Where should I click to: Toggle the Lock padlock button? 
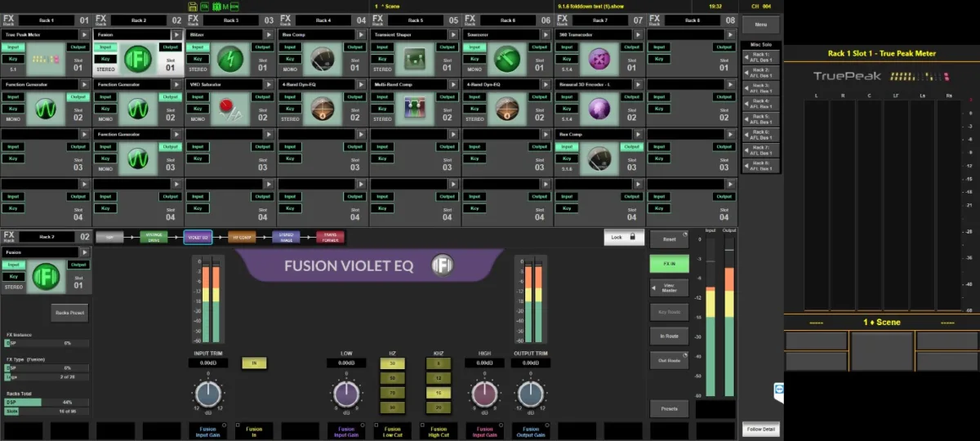(625, 237)
